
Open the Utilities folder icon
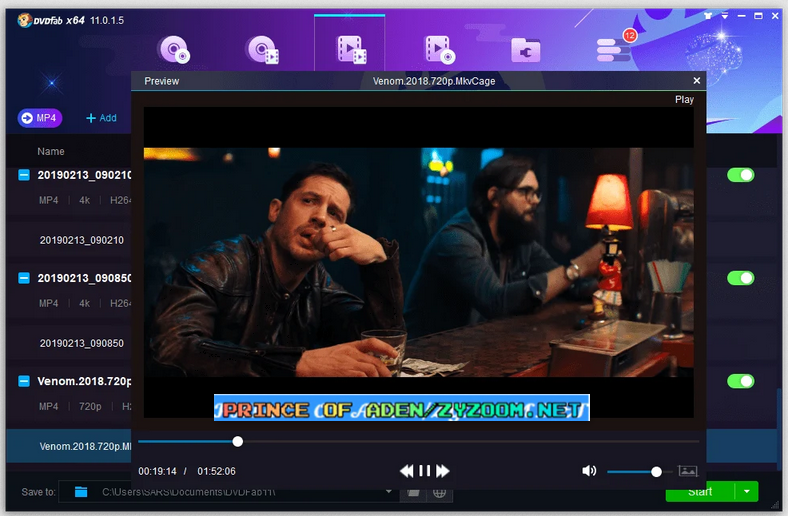(x=526, y=50)
